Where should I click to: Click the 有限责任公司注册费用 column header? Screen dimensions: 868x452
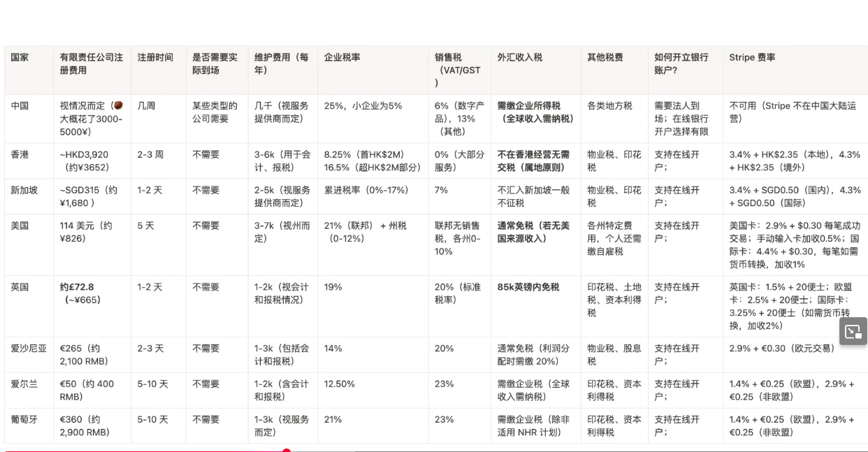pos(92,64)
